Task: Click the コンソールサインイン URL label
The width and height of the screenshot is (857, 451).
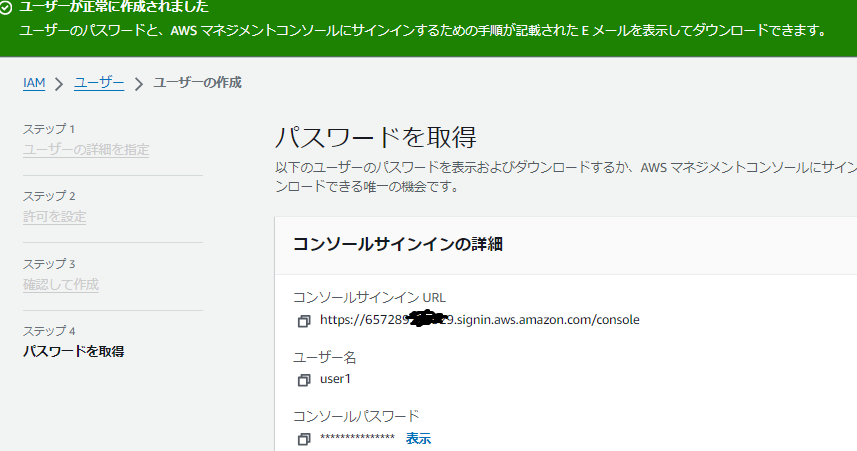Action: point(369,297)
